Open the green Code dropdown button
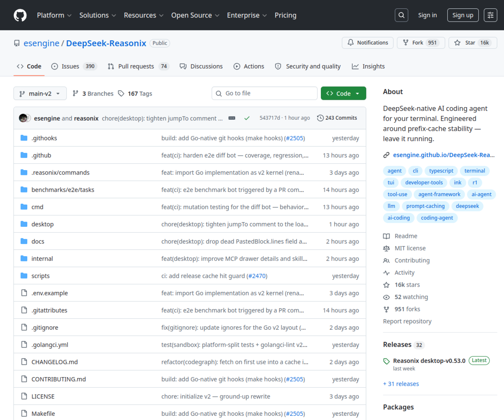 click(343, 93)
